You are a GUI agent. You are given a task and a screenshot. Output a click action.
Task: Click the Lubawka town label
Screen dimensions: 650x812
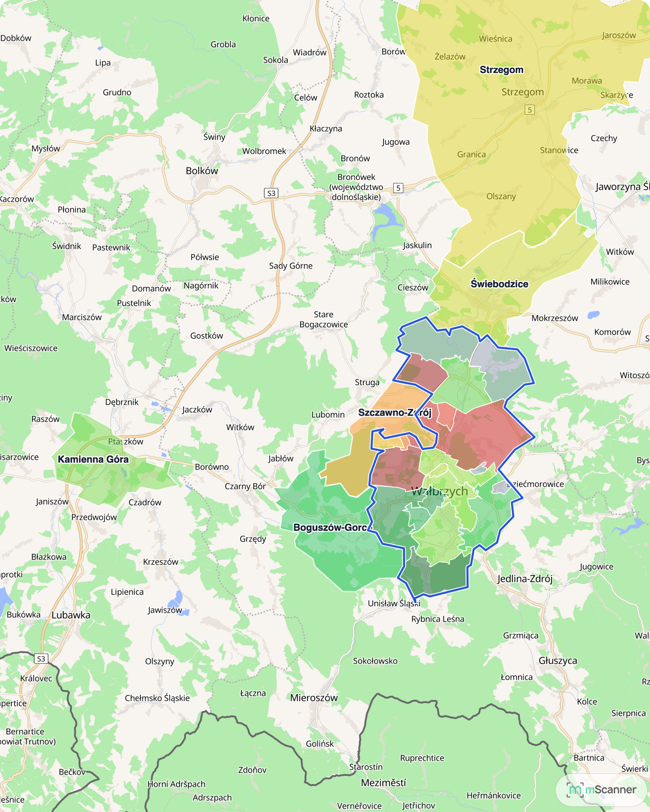pyautogui.click(x=71, y=615)
